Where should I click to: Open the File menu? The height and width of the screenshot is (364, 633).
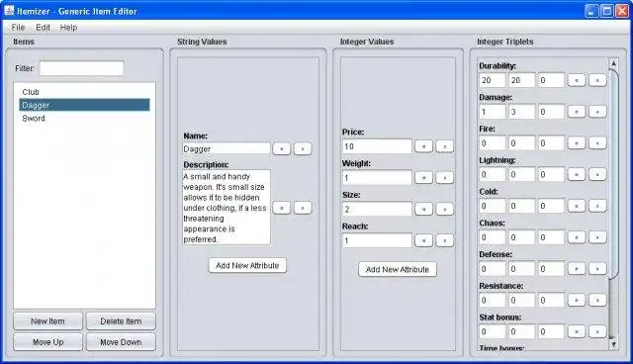pos(18,28)
